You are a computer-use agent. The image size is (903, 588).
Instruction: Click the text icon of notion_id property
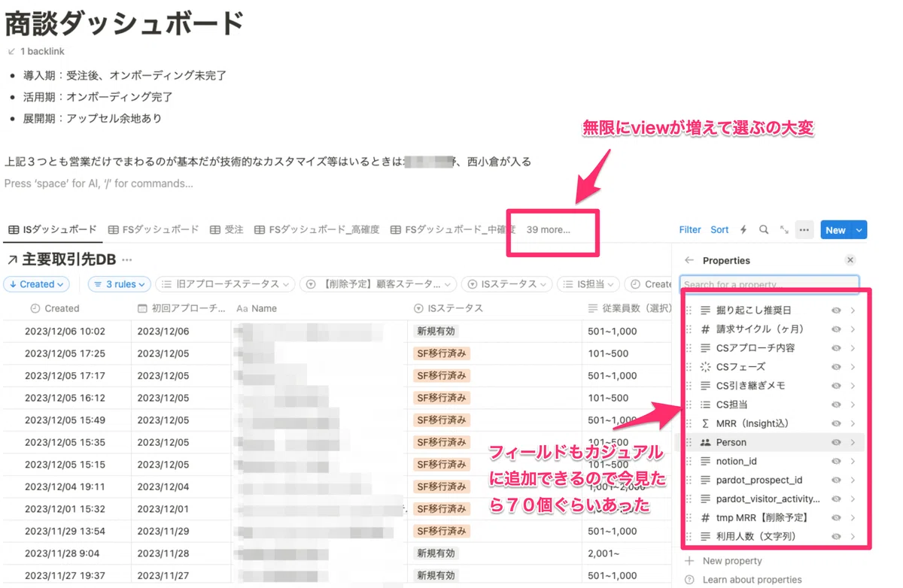[x=705, y=461]
